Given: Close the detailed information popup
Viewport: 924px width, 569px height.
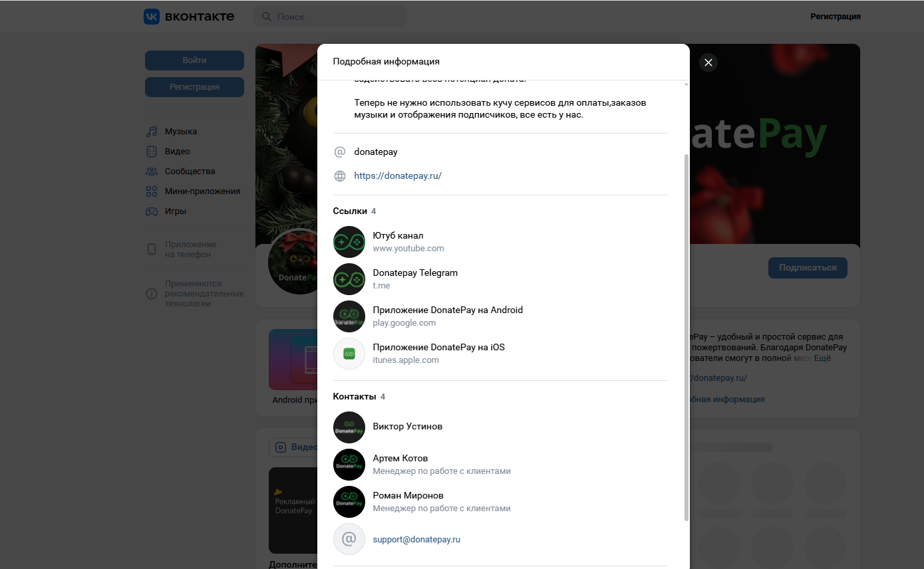Looking at the screenshot, I should click(708, 62).
